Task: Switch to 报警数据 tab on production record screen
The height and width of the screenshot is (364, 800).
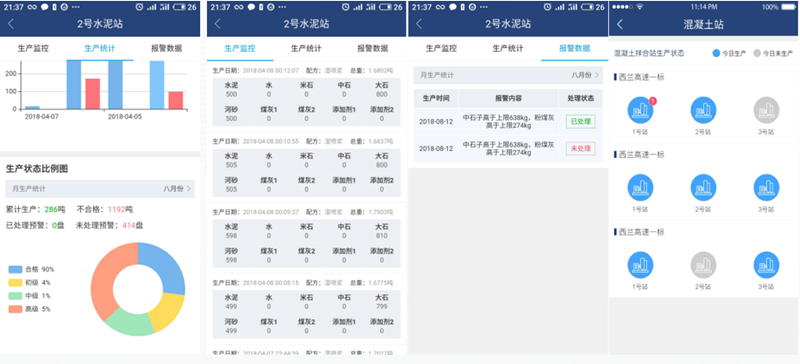Action: pos(372,48)
